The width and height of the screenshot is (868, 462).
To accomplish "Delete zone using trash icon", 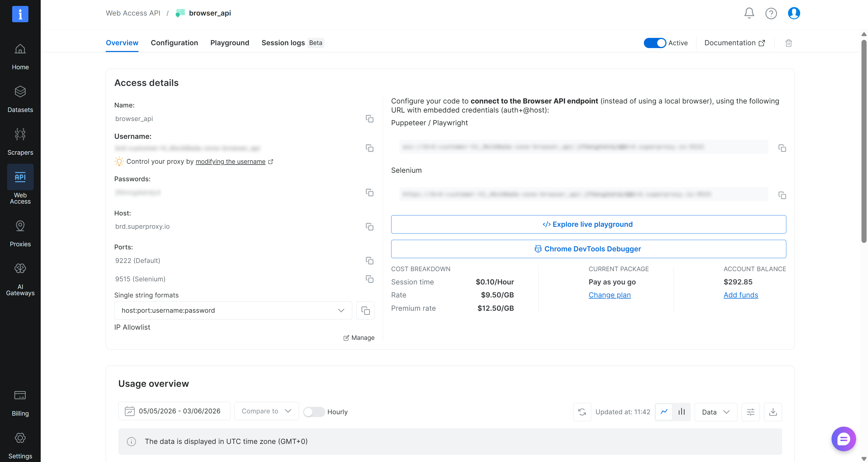I will point(789,43).
